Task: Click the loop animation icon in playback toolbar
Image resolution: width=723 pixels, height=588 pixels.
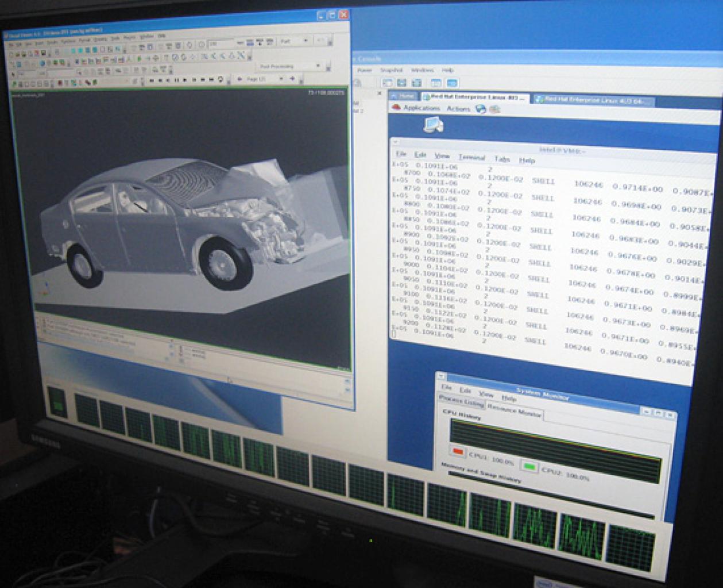Action: [x=221, y=79]
